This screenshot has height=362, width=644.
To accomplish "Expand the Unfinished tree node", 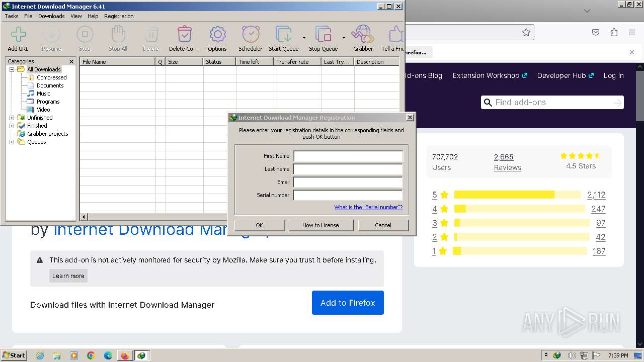I will click(12, 118).
